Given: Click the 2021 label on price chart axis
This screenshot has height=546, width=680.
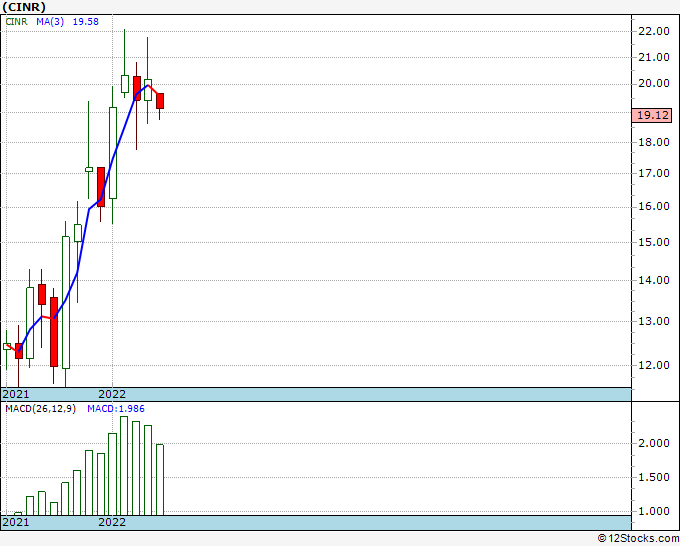Looking at the screenshot, I should point(16,394).
